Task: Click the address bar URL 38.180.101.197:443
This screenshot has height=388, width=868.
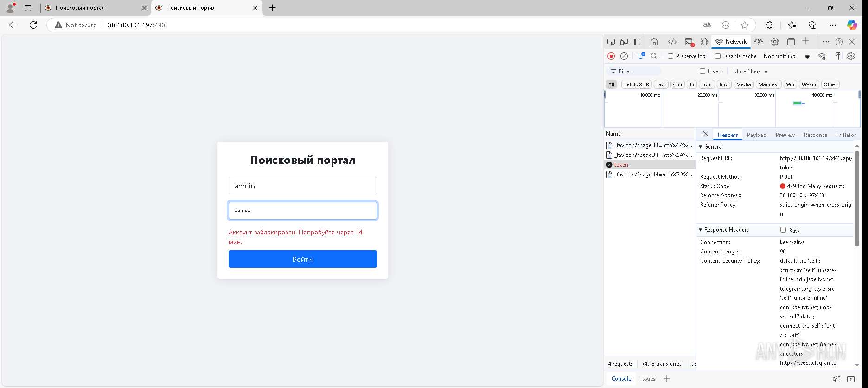Action: point(136,25)
